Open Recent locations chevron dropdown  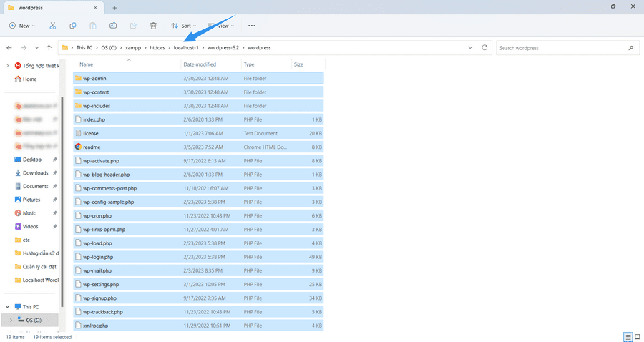(x=36, y=48)
